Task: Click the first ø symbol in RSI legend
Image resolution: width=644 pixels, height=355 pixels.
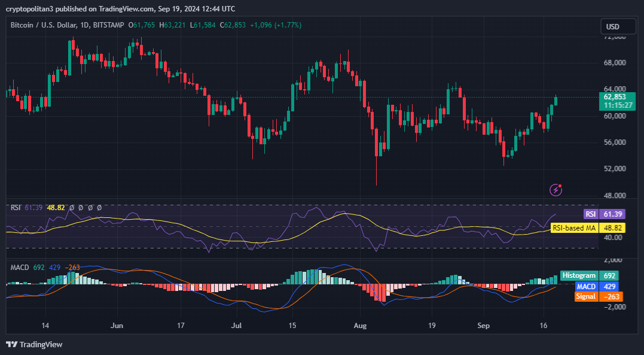Action: coord(72,207)
